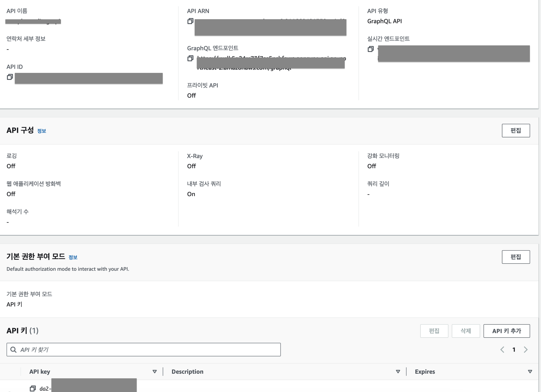Sort by API key column arrow
This screenshot has height=392, width=541.
155,372
